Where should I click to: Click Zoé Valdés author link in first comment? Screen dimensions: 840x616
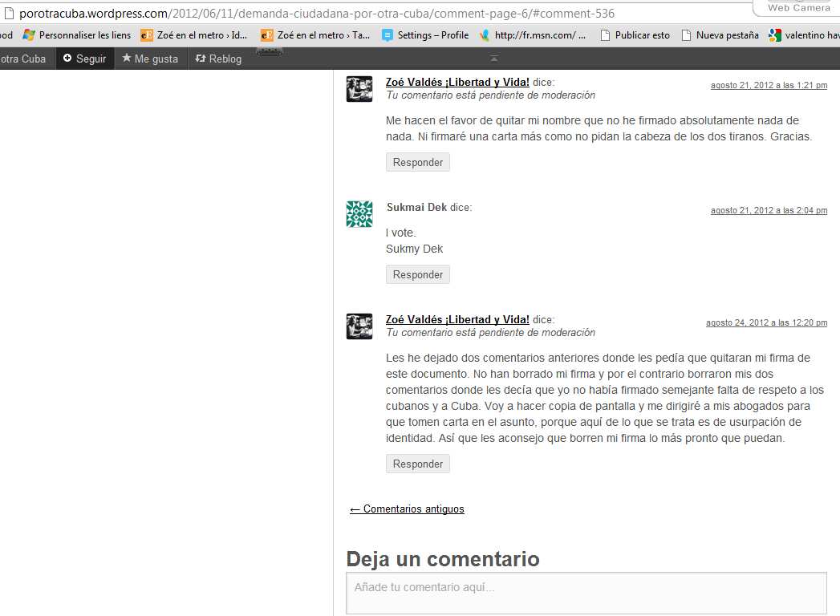pos(457,82)
